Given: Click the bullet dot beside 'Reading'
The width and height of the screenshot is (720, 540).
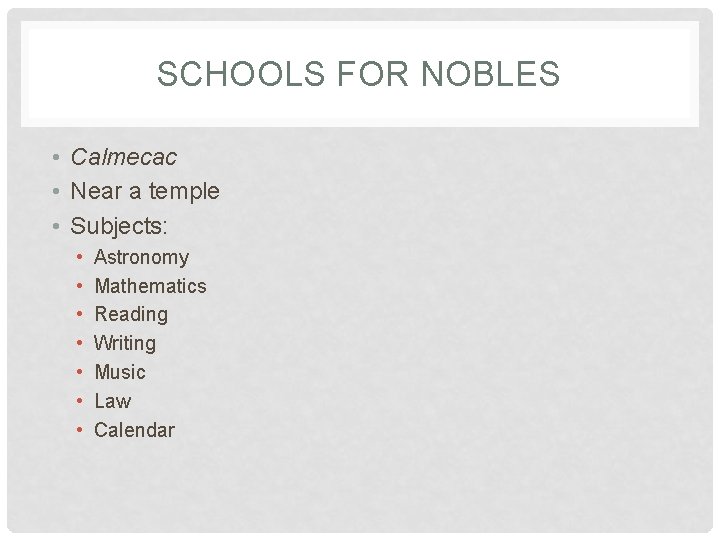Looking at the screenshot, I should (x=80, y=315).
